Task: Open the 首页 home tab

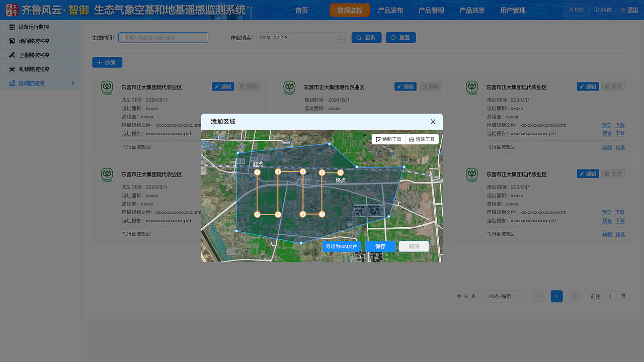Action: 301,10
